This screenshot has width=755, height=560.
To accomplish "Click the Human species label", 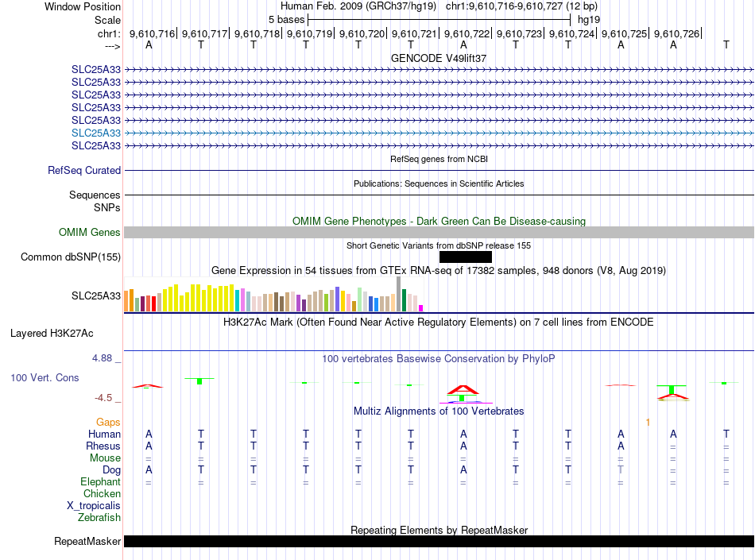I will pyautogui.click(x=104, y=434).
